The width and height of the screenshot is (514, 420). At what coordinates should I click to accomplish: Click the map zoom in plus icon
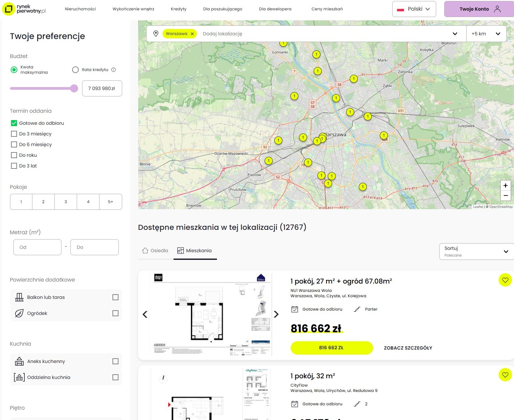pyautogui.click(x=505, y=185)
